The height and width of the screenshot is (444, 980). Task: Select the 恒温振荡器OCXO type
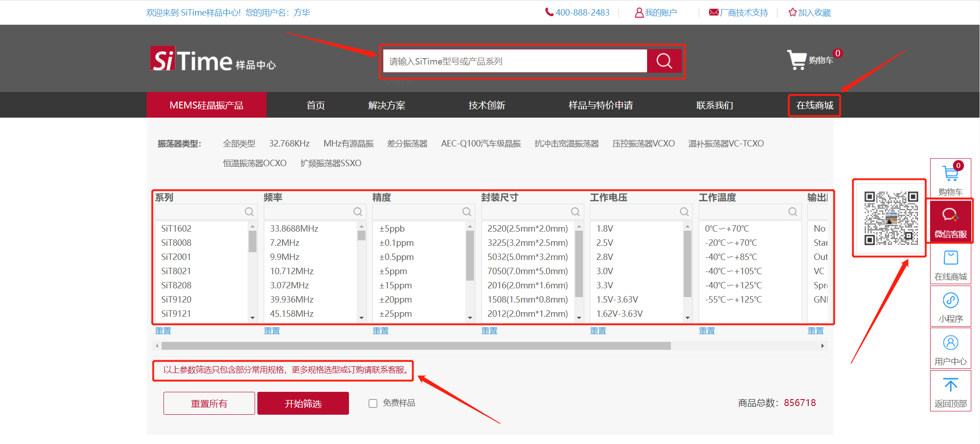pos(255,163)
